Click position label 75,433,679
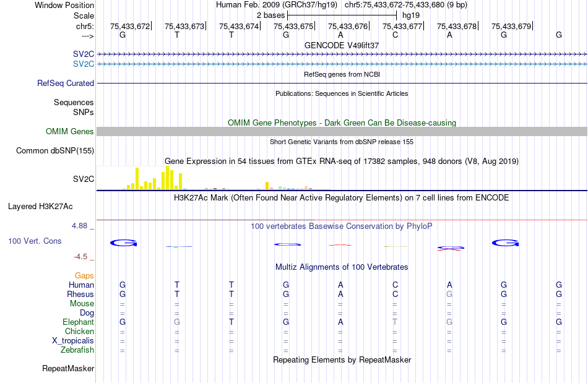 click(511, 26)
